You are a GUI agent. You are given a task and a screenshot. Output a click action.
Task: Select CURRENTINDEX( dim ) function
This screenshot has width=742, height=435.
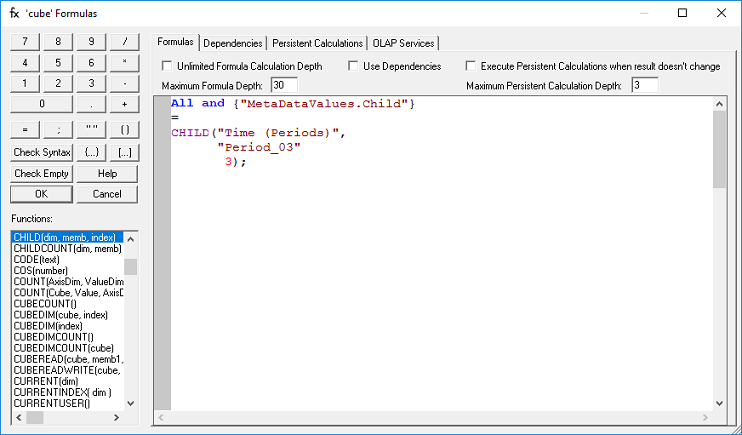67,392
